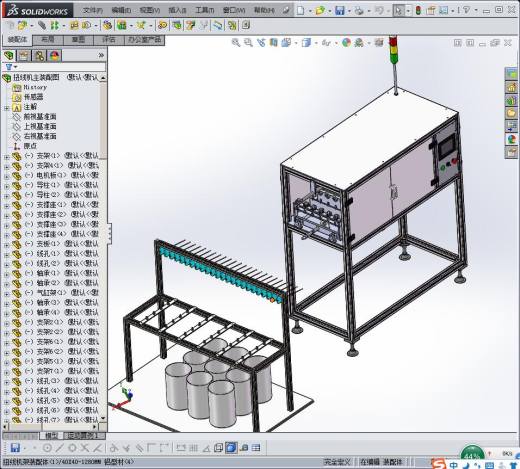Expand the 注解 tree node
Image resolution: width=520 pixels, height=469 pixels.
(6, 107)
